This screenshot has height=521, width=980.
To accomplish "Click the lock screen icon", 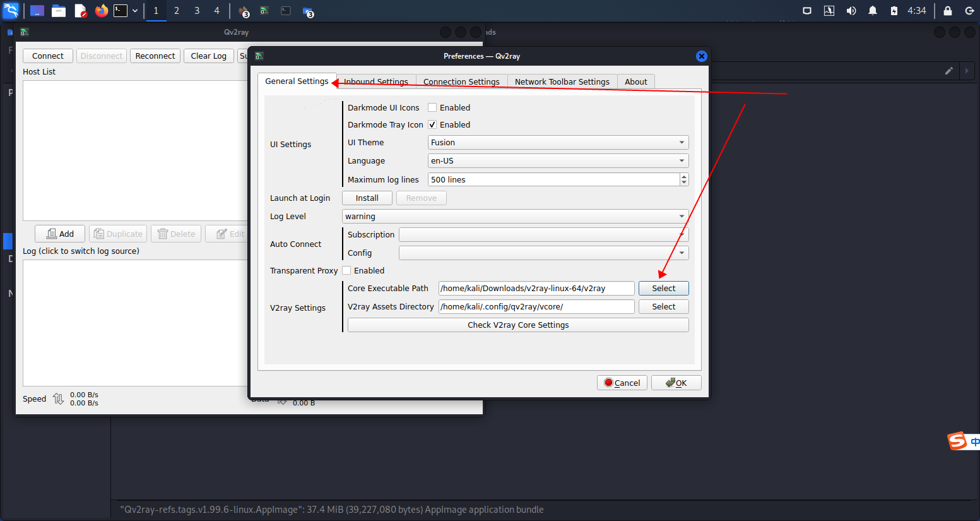I will pos(948,11).
